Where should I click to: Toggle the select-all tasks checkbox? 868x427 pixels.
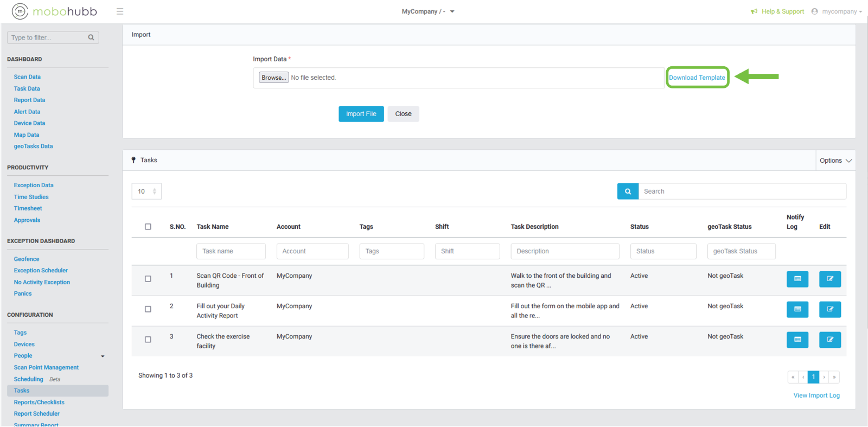(x=148, y=227)
